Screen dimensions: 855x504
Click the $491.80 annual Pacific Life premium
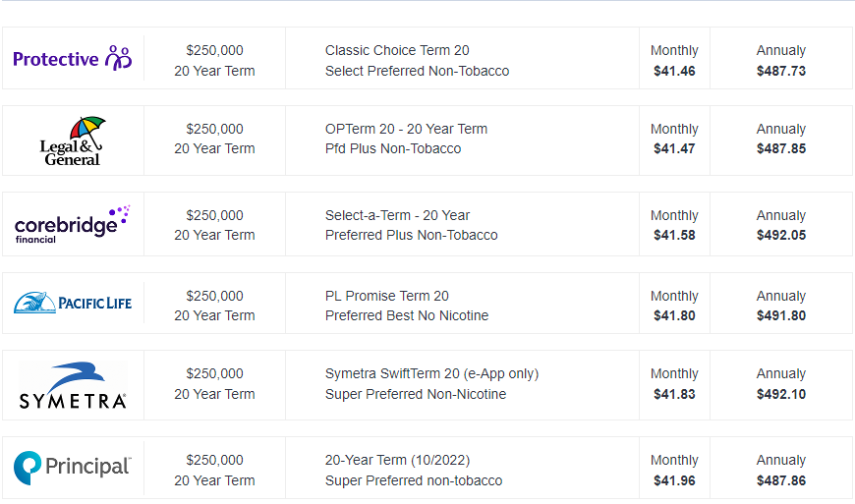click(781, 316)
